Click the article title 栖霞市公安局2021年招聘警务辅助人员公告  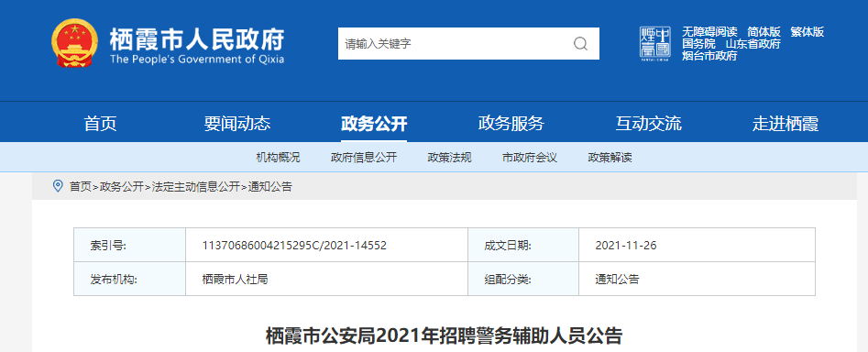445,335
